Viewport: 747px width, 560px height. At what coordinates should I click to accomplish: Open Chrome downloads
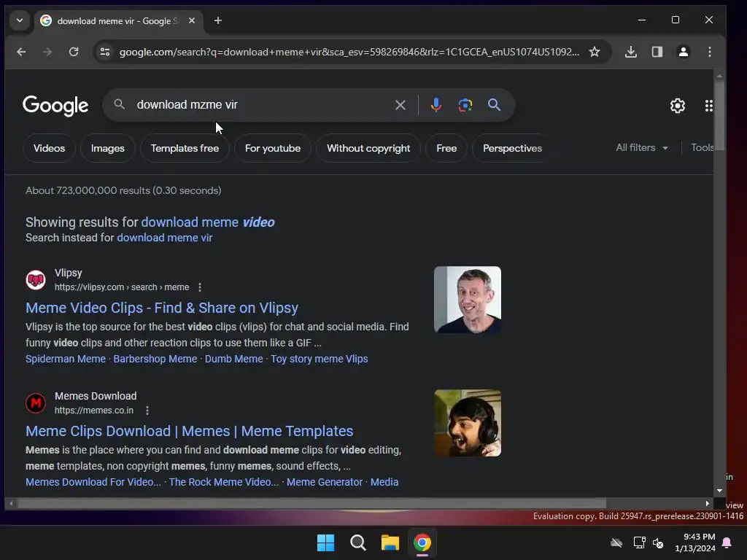[631, 52]
